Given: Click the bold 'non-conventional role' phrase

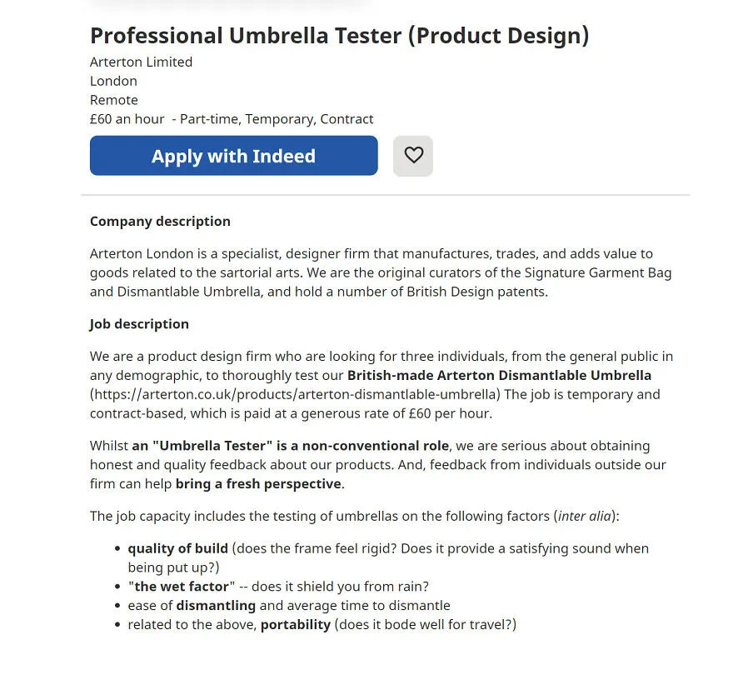Looking at the screenshot, I should [x=376, y=446].
